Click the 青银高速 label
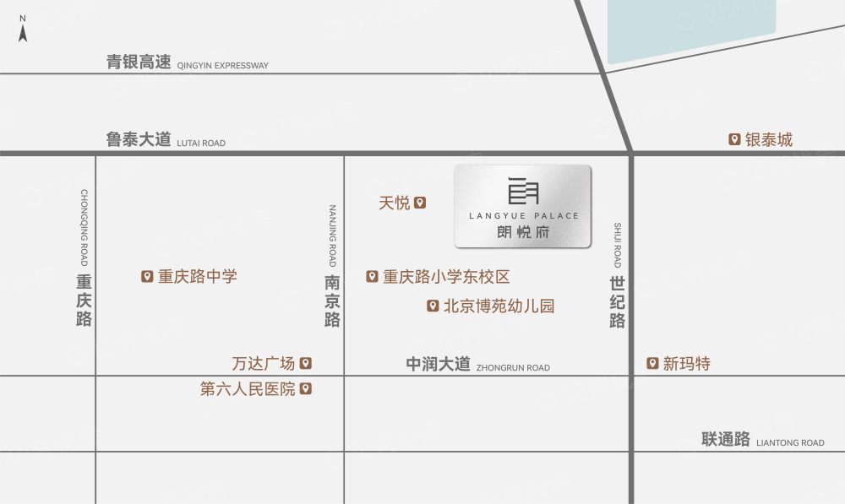Viewport: 845px width, 504px height. tap(139, 62)
